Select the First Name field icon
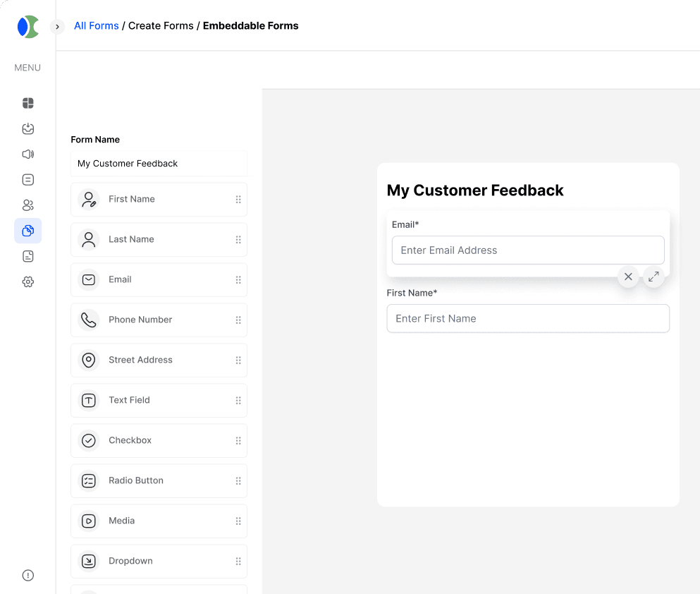This screenshot has width=700, height=594. [x=89, y=199]
